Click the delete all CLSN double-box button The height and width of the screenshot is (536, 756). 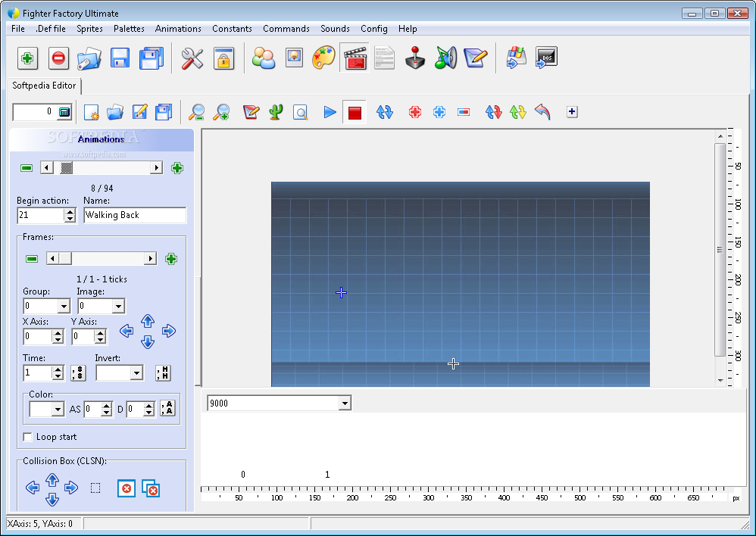[x=151, y=488]
